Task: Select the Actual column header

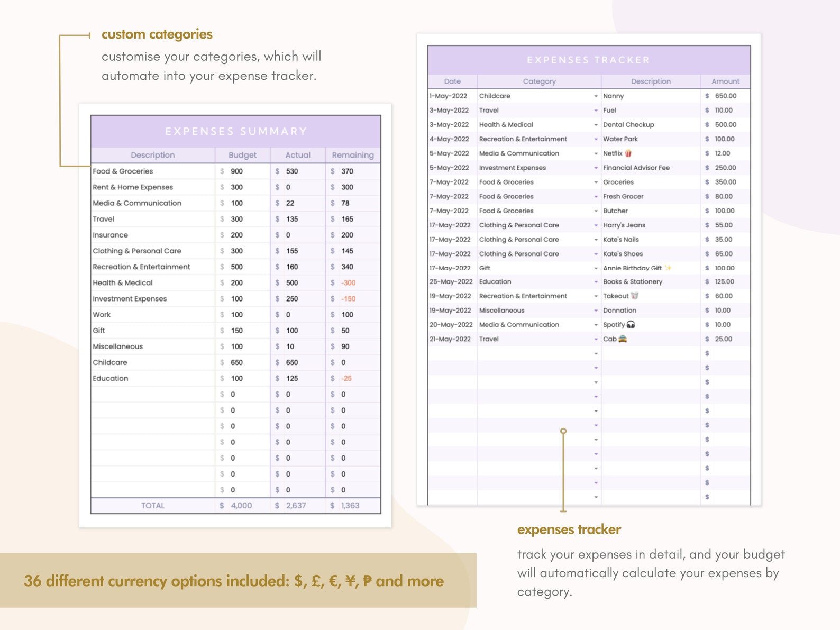Action: pos(298,155)
